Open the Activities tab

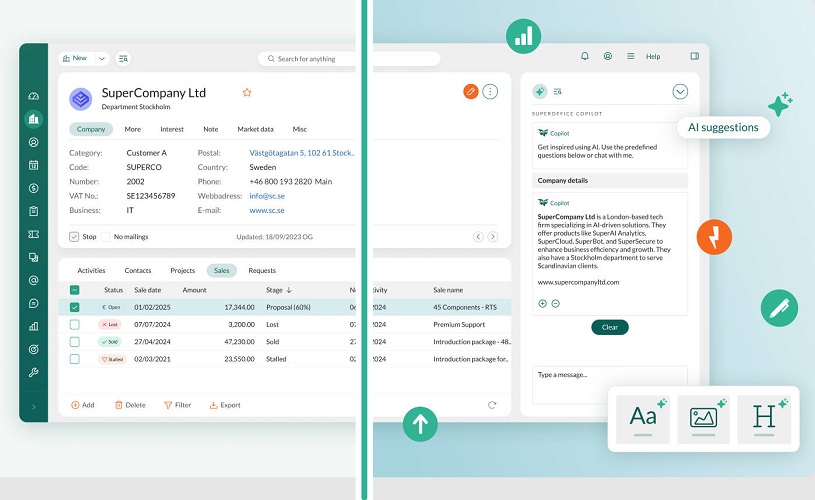coord(91,271)
